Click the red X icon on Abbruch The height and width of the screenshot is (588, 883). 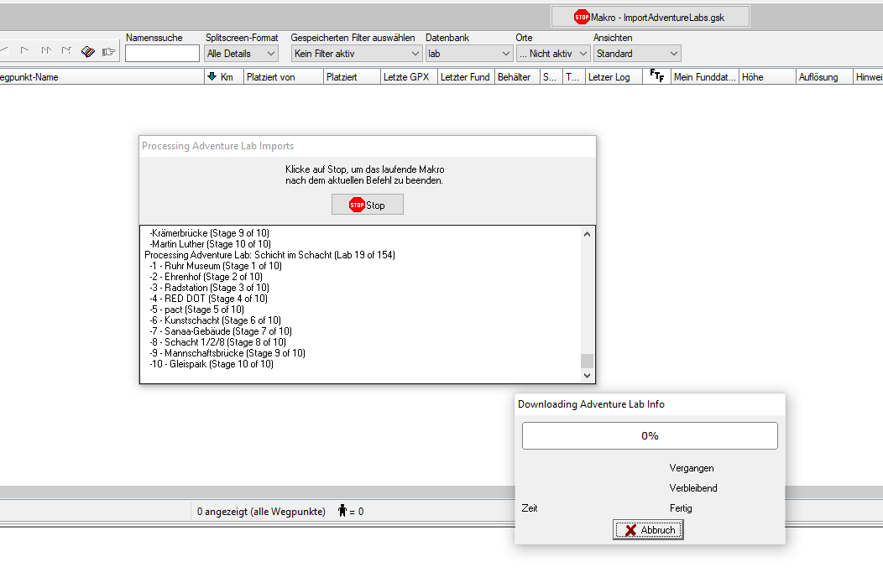coord(630,530)
